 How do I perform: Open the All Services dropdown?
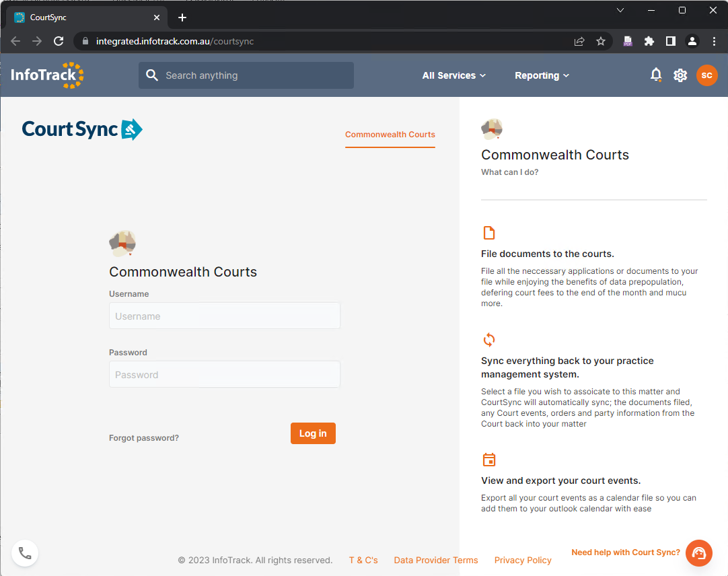coord(453,75)
